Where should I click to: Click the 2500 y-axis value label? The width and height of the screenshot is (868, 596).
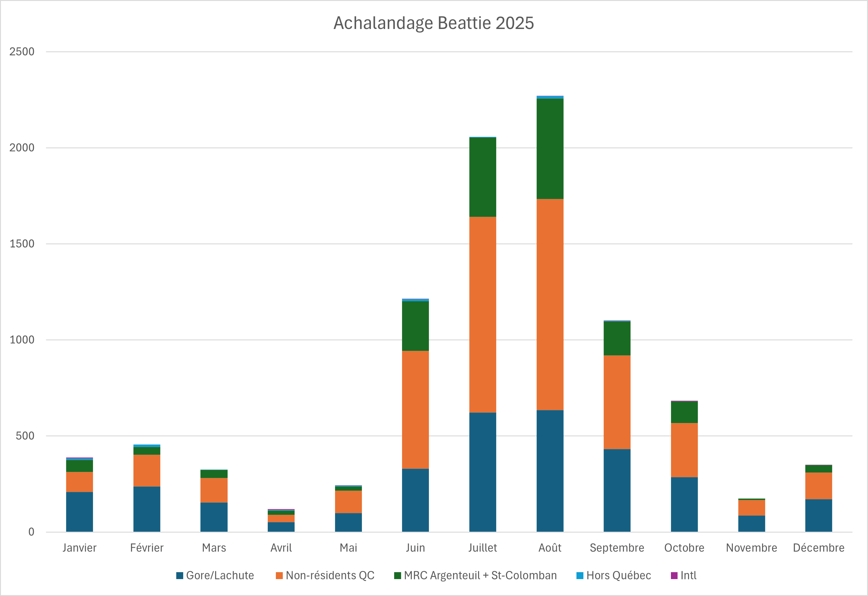22,52
